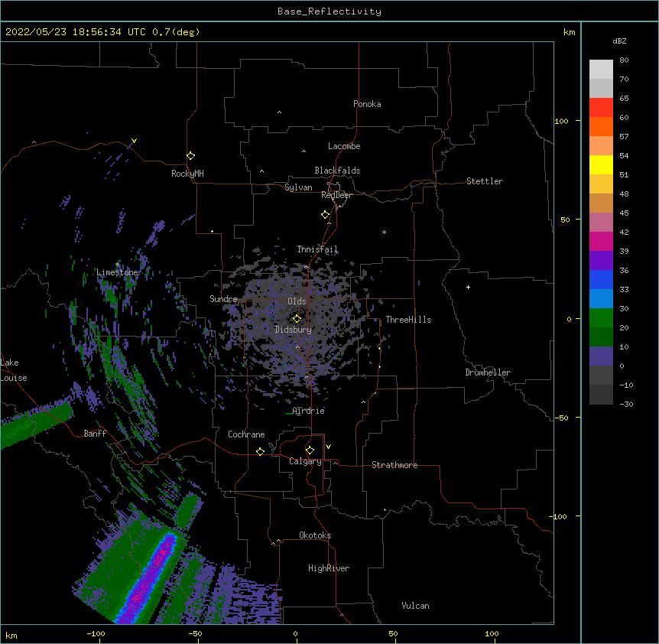Click the HighRiver label
This screenshot has width=659, height=644.
[x=329, y=568]
